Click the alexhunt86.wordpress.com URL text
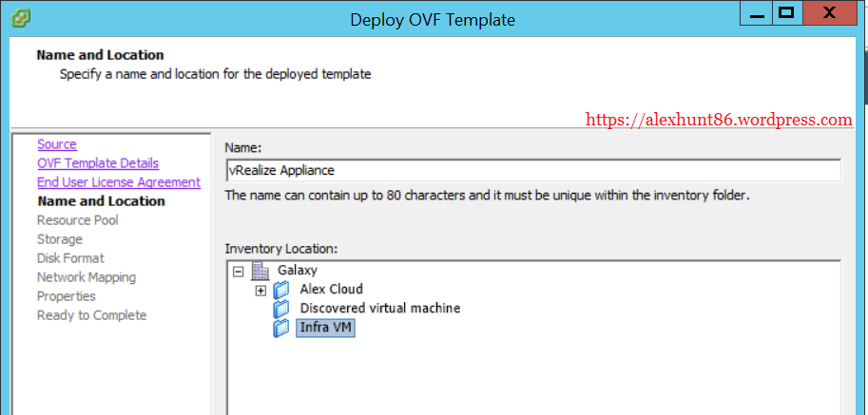Image resolution: width=868 pixels, height=415 pixels. point(719,120)
